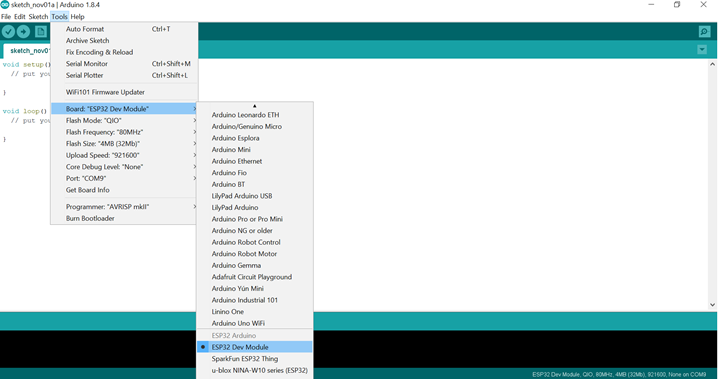Select Arduino NG or older board
Viewport: 718px width, 379px height.
(255, 230)
